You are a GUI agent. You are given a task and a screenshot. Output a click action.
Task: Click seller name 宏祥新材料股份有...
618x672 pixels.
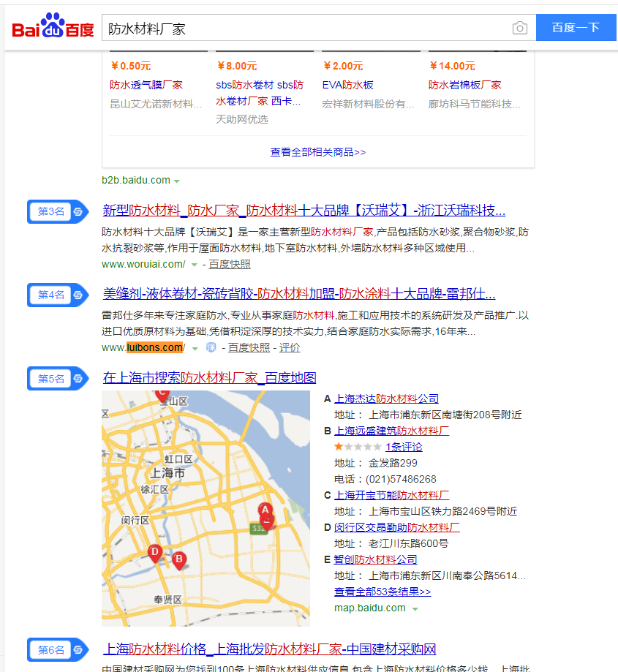pyautogui.click(x=368, y=104)
